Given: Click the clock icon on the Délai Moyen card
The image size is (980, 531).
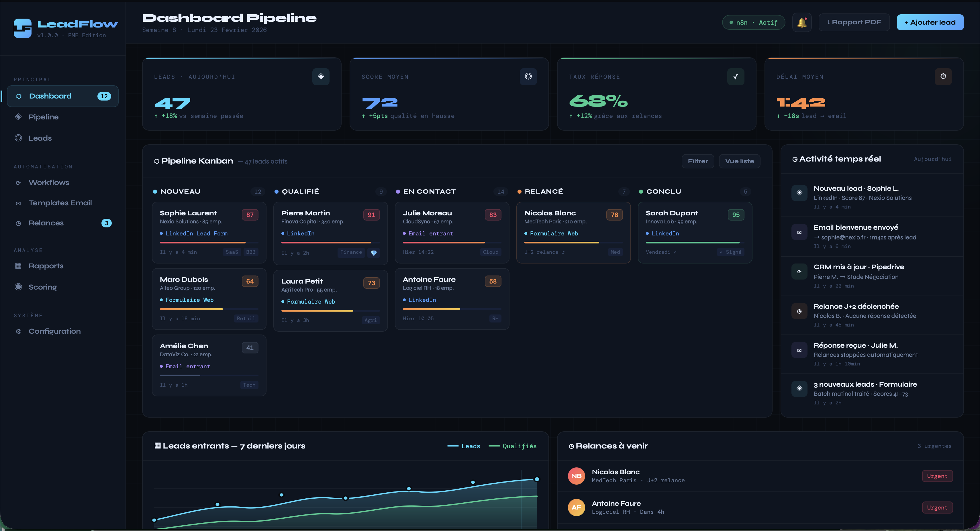Looking at the screenshot, I should pos(943,76).
